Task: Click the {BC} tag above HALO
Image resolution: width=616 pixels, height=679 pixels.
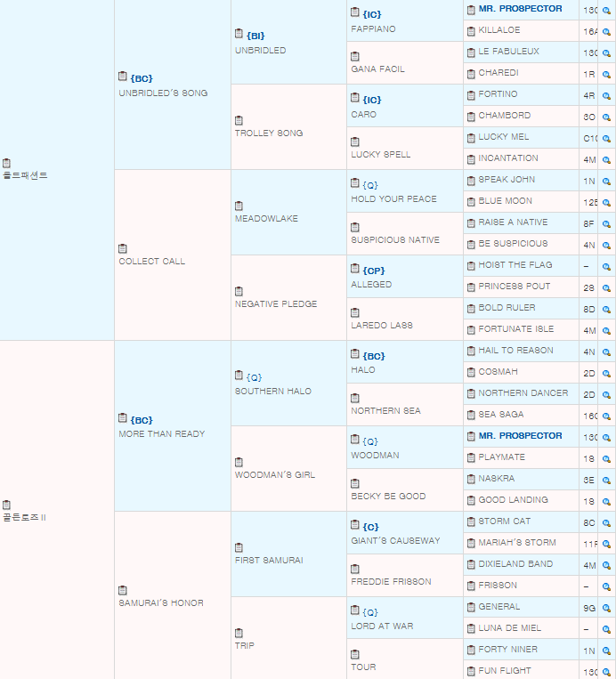Action: point(373,356)
